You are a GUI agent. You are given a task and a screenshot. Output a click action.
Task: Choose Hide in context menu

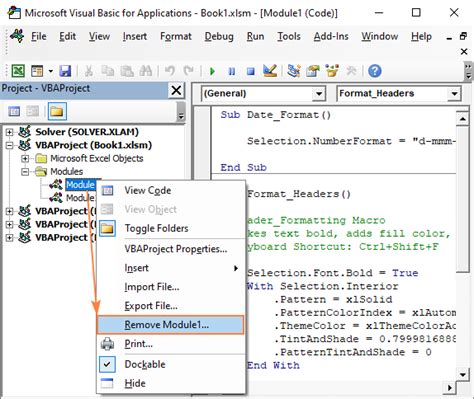coord(171,383)
